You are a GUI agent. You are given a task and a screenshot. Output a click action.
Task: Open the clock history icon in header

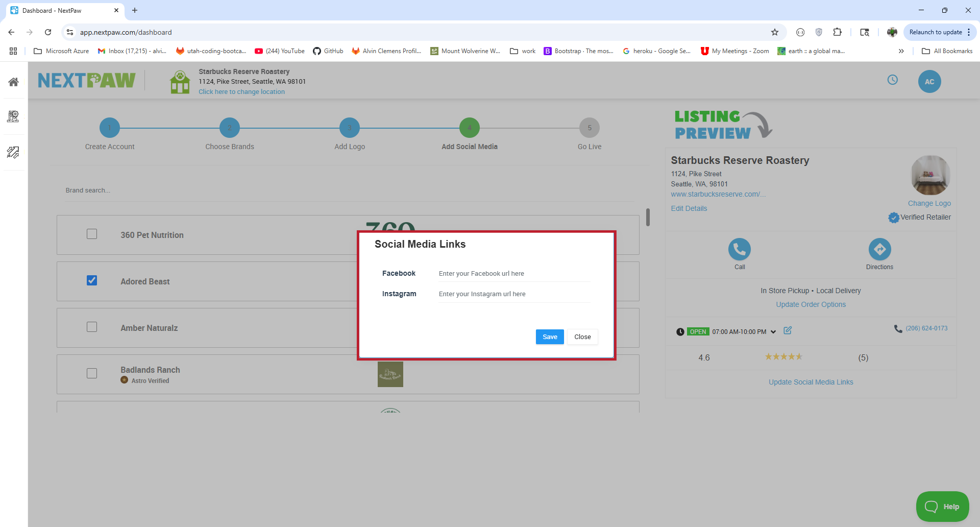pos(892,80)
